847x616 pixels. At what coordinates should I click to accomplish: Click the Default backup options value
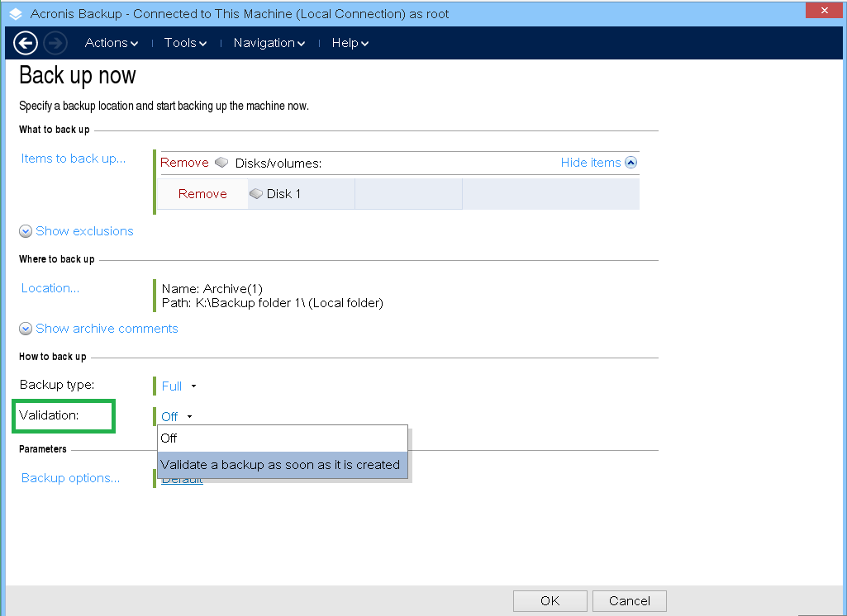tap(182, 481)
